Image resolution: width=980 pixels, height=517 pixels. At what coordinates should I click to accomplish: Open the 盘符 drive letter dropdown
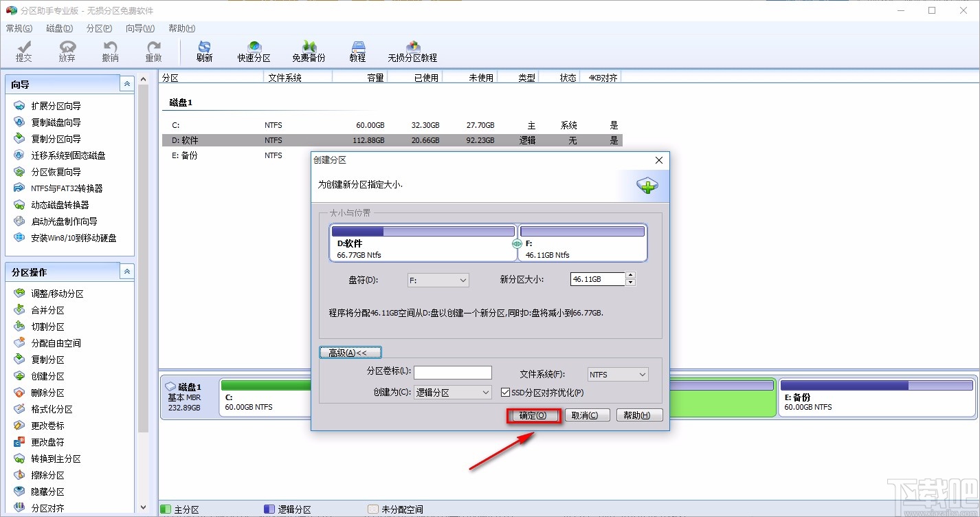click(438, 280)
